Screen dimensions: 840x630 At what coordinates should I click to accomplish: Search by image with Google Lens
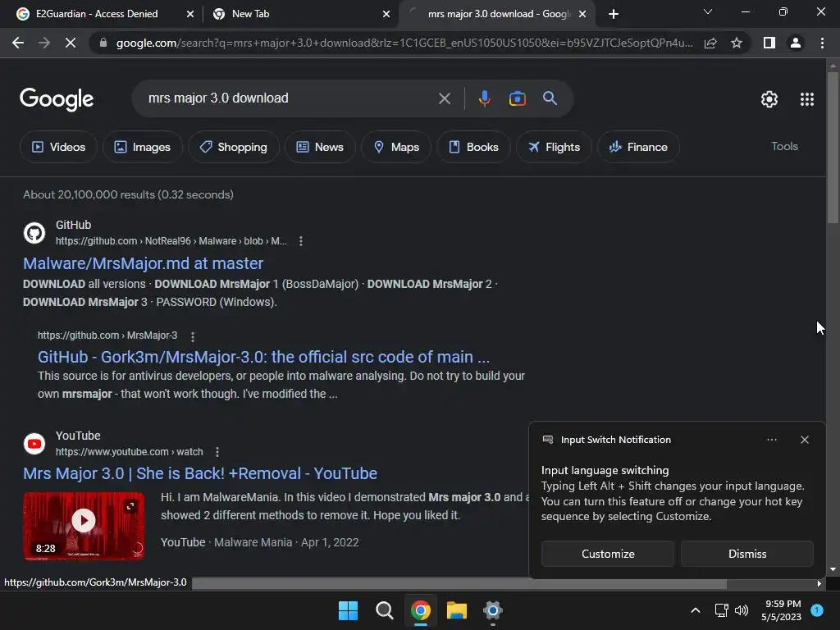point(517,98)
